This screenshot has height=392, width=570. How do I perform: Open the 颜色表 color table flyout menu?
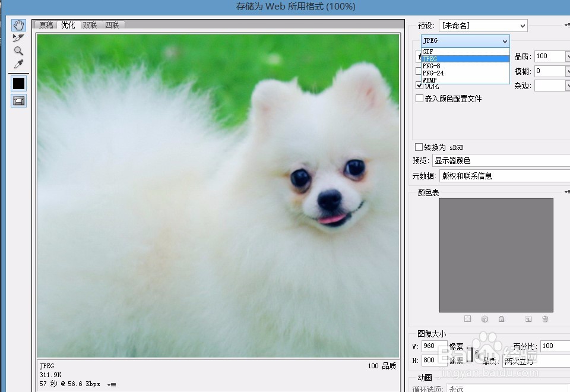coord(567,192)
